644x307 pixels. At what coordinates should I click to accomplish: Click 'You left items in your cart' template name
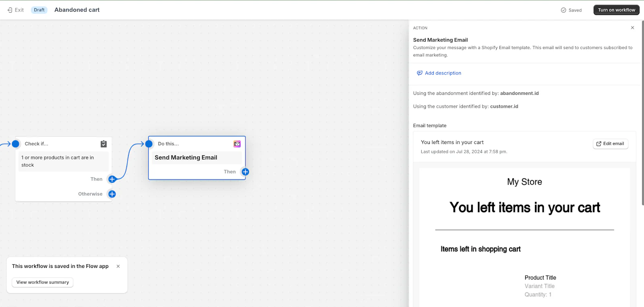pos(452,142)
